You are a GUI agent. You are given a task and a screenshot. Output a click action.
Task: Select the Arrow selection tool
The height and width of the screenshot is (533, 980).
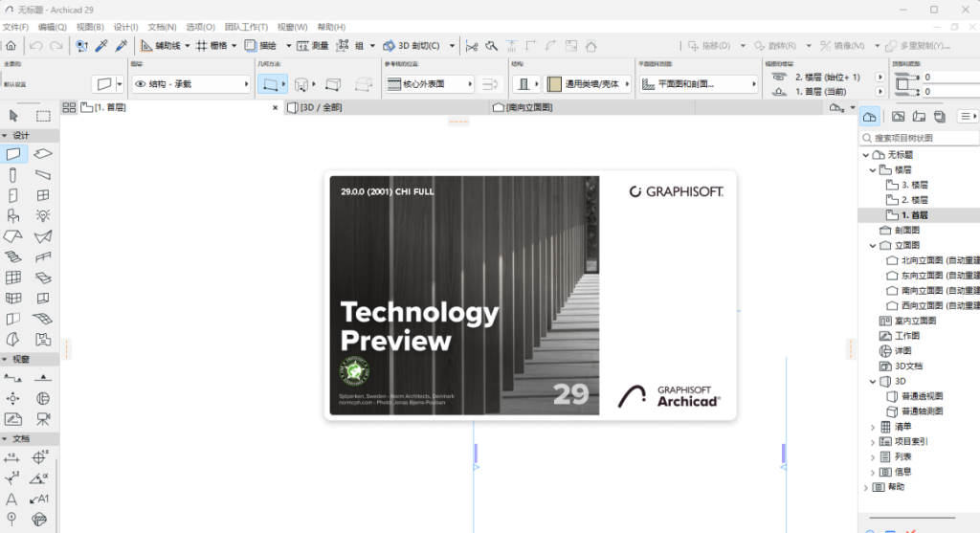click(x=13, y=116)
